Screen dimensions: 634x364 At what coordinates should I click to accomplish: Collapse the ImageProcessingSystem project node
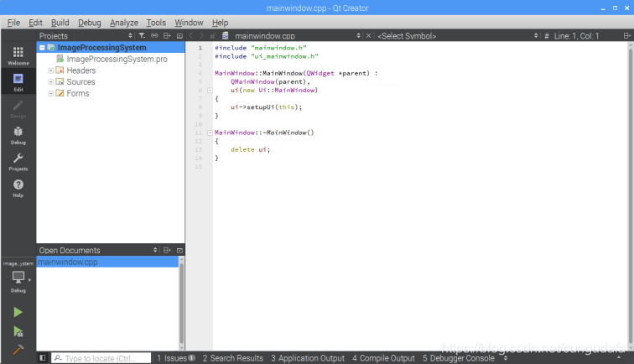[42, 48]
